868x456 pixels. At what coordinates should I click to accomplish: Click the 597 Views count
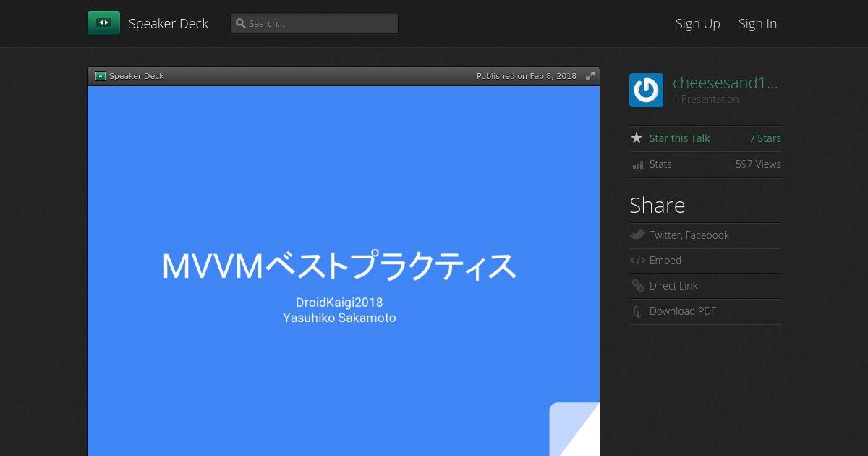pos(758,164)
